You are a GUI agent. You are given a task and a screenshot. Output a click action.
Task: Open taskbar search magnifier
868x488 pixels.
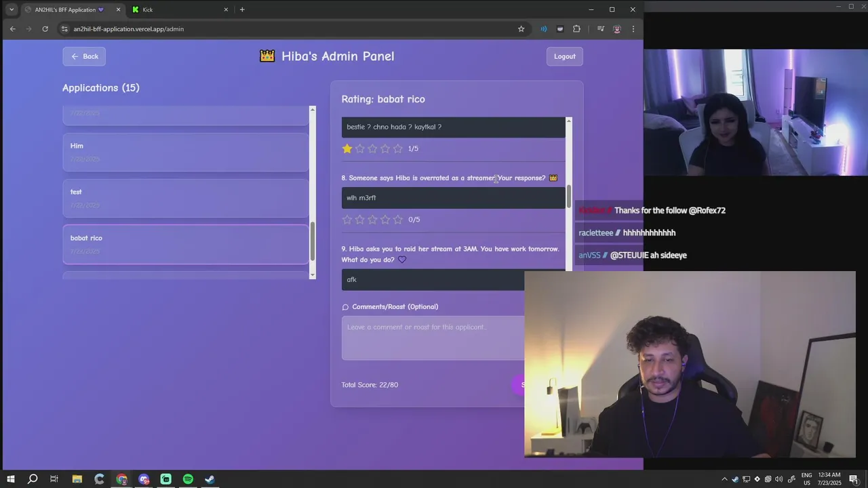click(x=33, y=479)
